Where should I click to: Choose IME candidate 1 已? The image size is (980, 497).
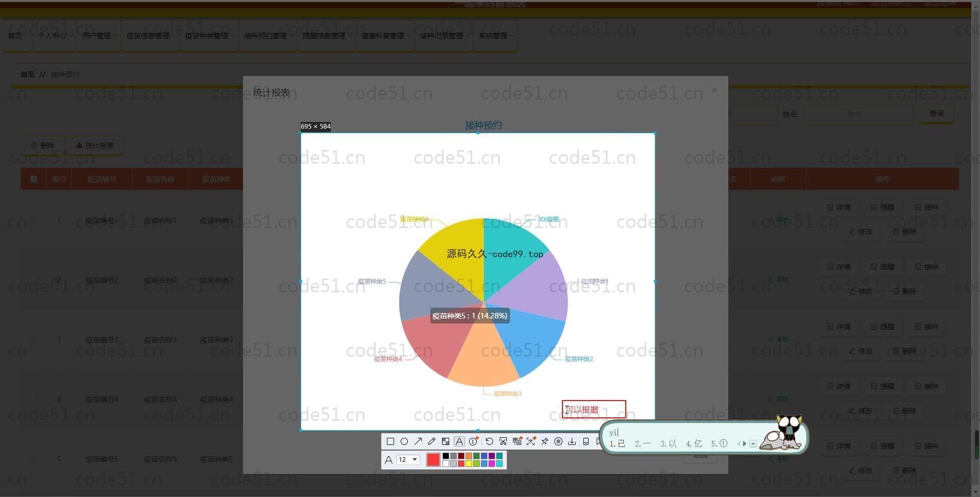click(617, 444)
